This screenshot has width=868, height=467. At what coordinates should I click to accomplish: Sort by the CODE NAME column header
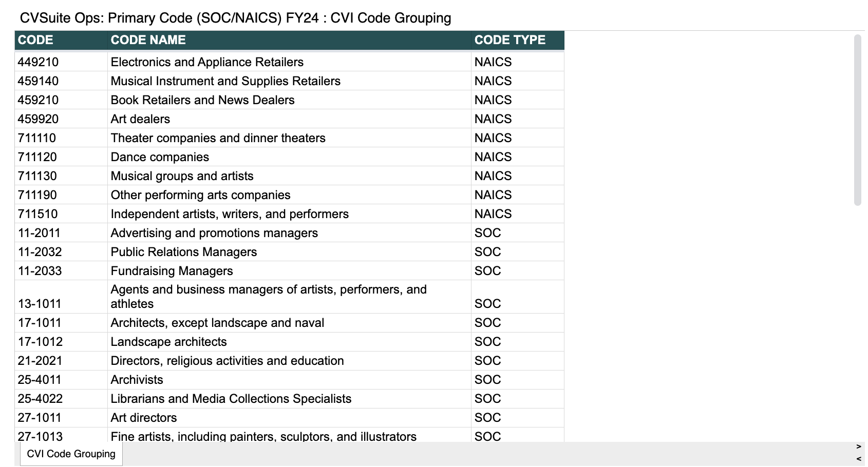pyautogui.click(x=148, y=40)
